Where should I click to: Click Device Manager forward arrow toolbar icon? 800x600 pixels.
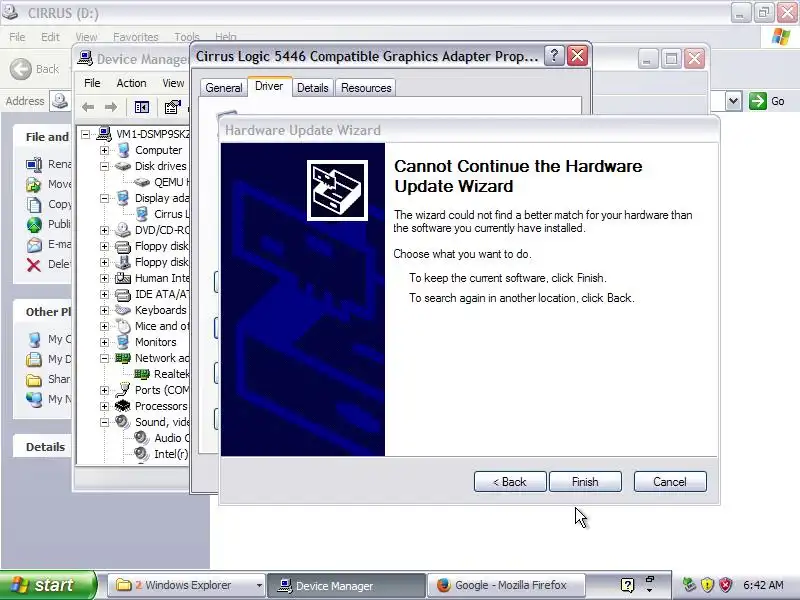111,107
